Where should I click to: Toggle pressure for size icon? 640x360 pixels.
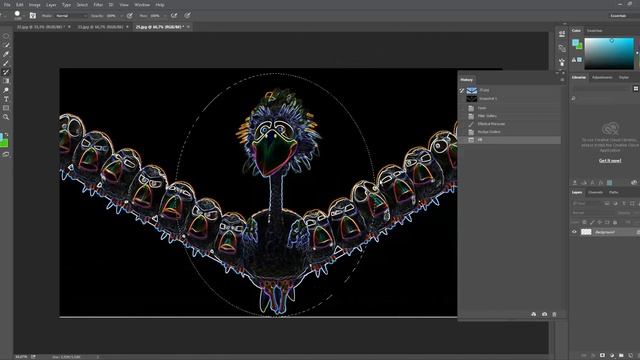coord(187,16)
